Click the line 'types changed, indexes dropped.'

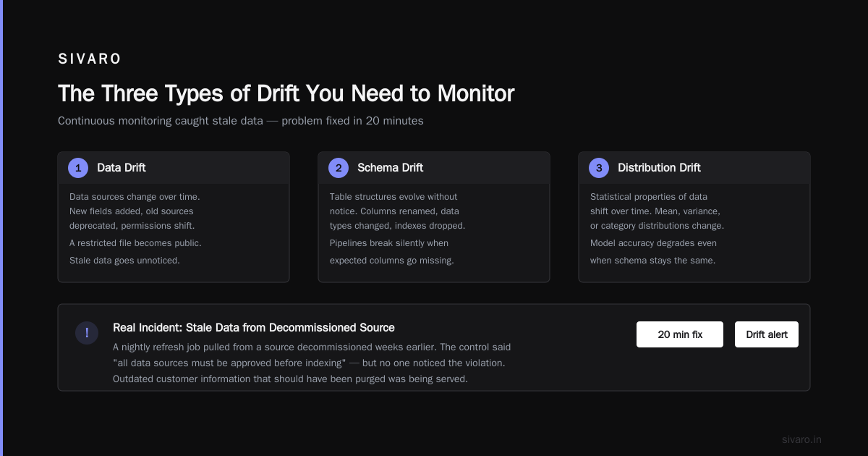398,226
